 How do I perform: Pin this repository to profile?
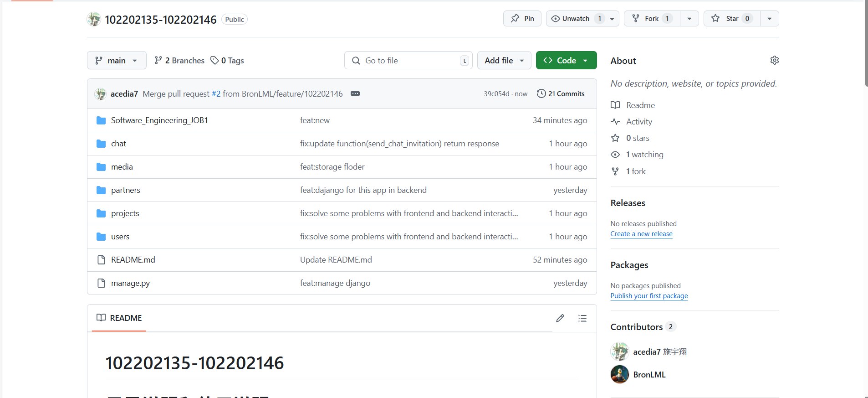coord(522,19)
